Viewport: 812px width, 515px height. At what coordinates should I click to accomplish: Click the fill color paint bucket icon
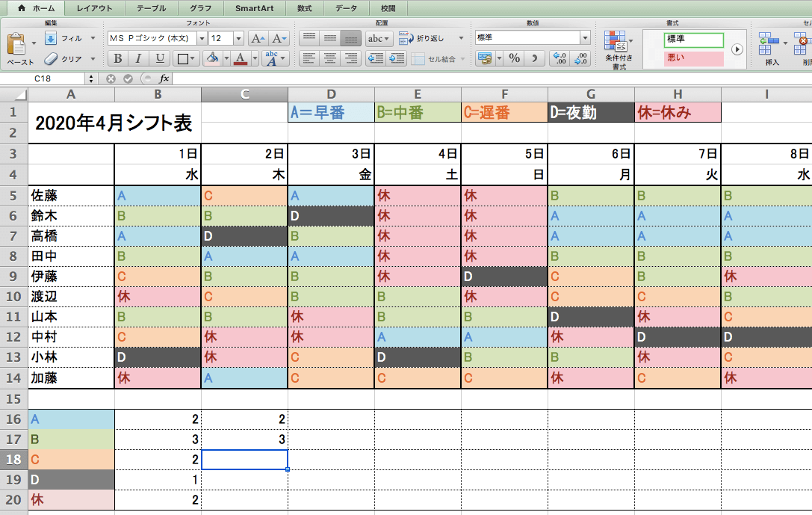point(212,58)
